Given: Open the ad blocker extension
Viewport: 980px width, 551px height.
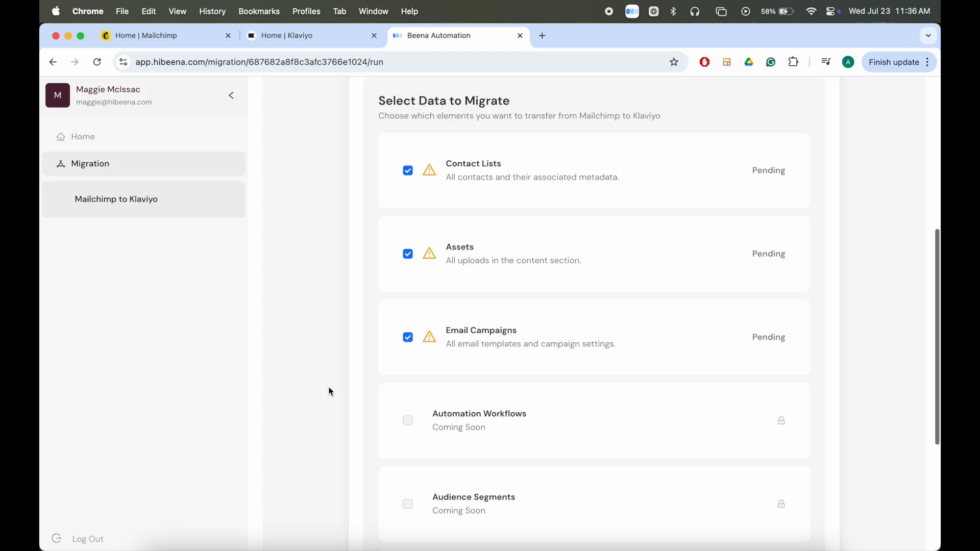Looking at the screenshot, I should pos(704,62).
